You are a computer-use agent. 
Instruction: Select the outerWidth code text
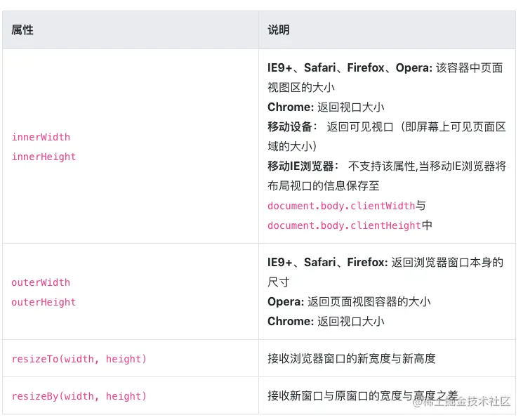[x=41, y=282]
